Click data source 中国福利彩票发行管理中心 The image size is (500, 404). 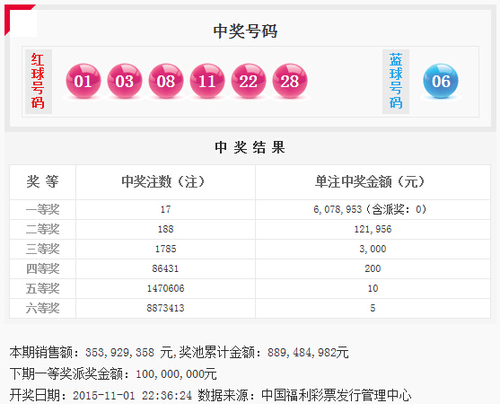tap(336, 395)
